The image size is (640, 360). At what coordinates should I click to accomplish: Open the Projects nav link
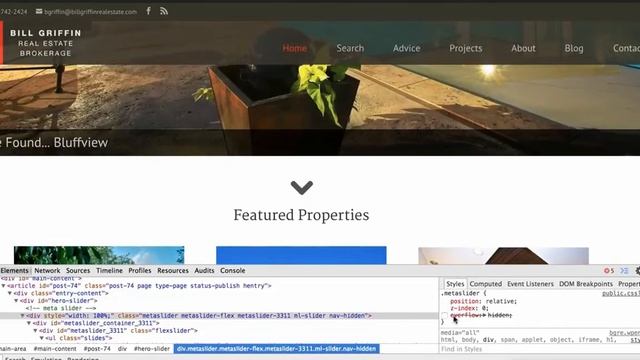coord(466,48)
